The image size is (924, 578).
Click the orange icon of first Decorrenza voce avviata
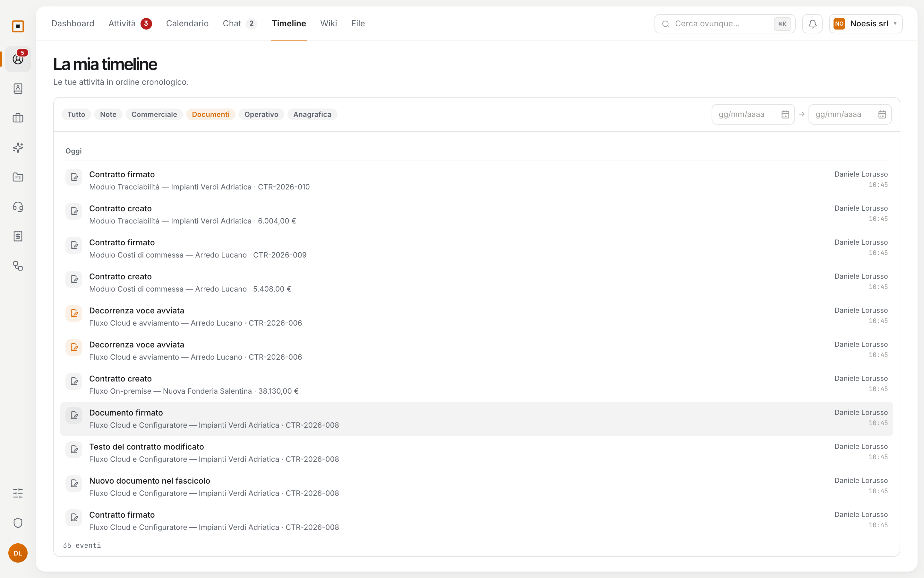[74, 313]
